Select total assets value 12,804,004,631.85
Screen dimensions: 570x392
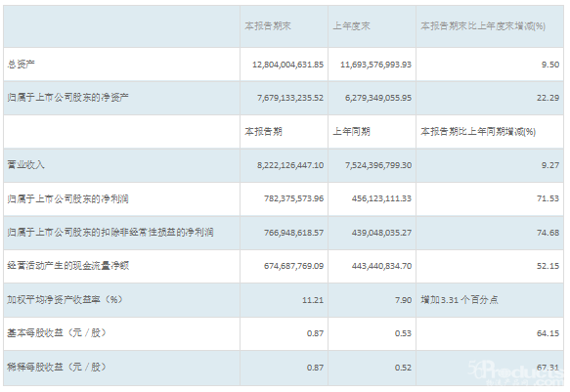287,65
